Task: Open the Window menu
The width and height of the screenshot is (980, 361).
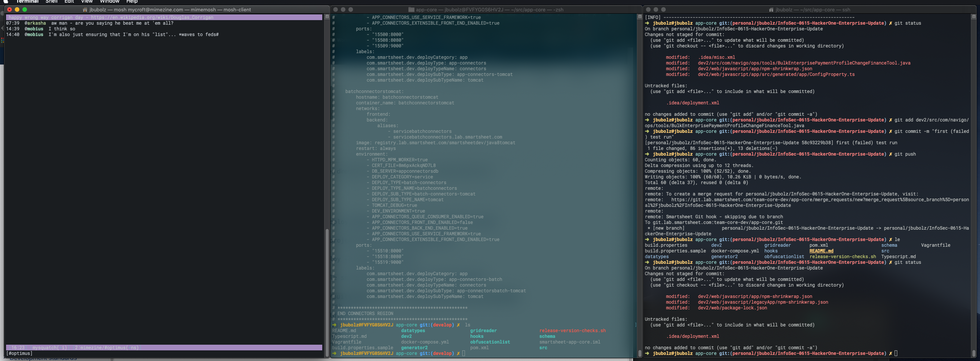Action: 110,1
